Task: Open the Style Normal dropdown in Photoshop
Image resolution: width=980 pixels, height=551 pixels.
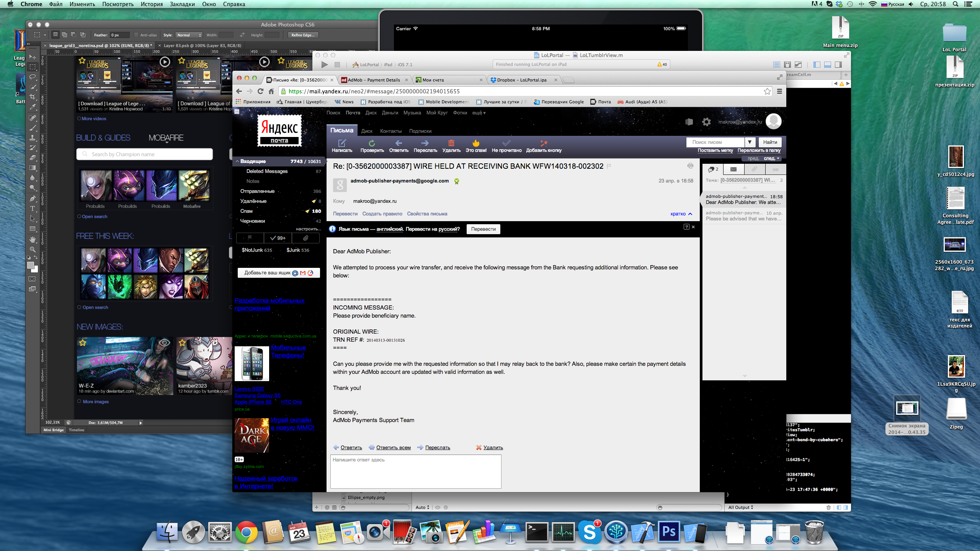Action: tap(189, 35)
